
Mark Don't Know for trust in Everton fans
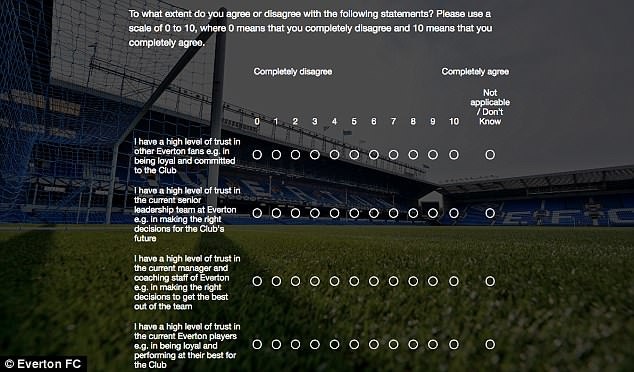490,154
